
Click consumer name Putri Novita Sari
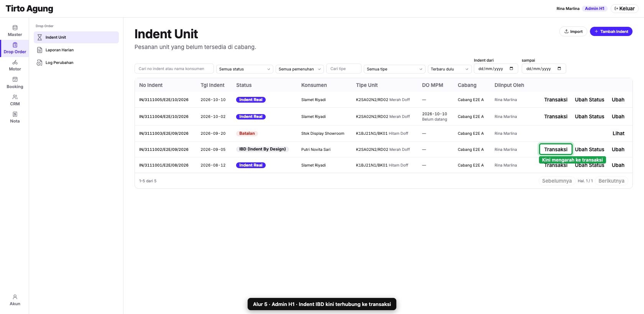point(316,149)
